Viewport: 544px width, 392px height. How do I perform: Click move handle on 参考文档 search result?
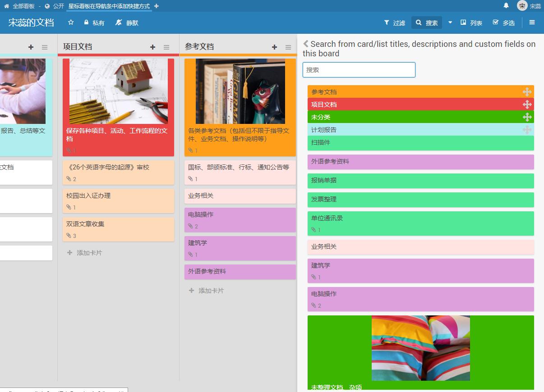tap(526, 92)
